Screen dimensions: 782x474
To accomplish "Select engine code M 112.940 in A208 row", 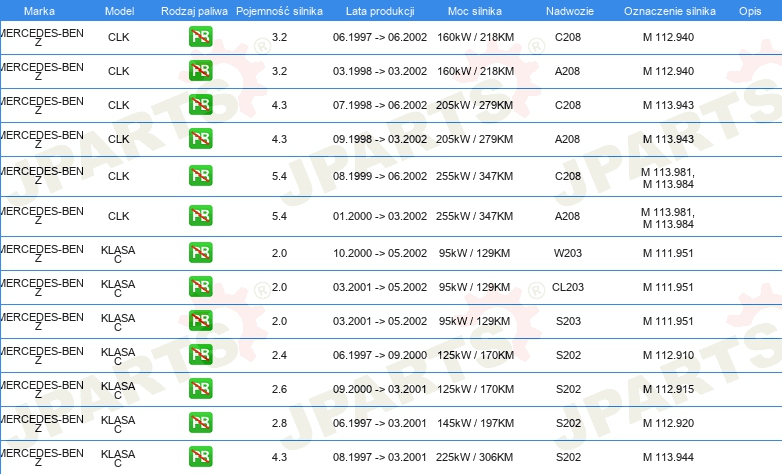I will pos(668,71).
